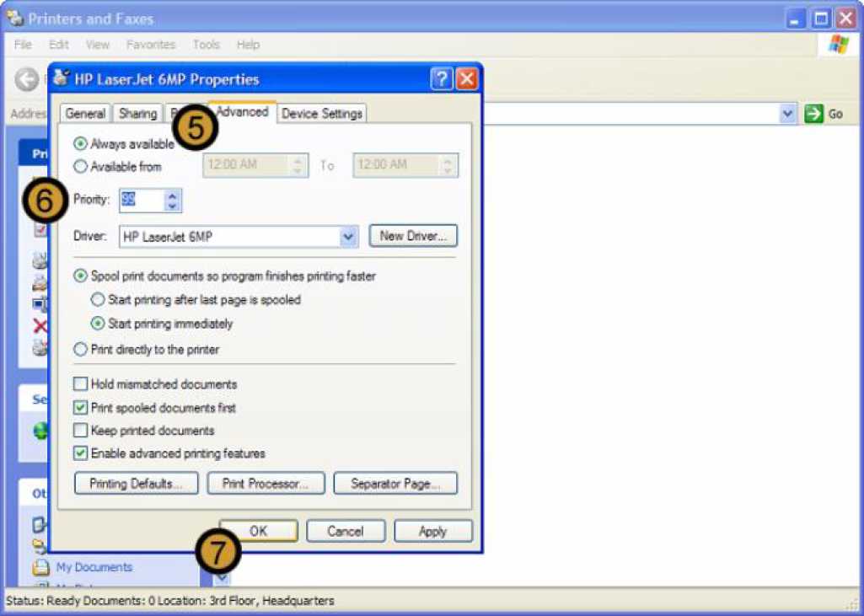Decrease Priority with the down spinner arrow
The height and width of the screenshot is (616, 864).
(x=173, y=206)
